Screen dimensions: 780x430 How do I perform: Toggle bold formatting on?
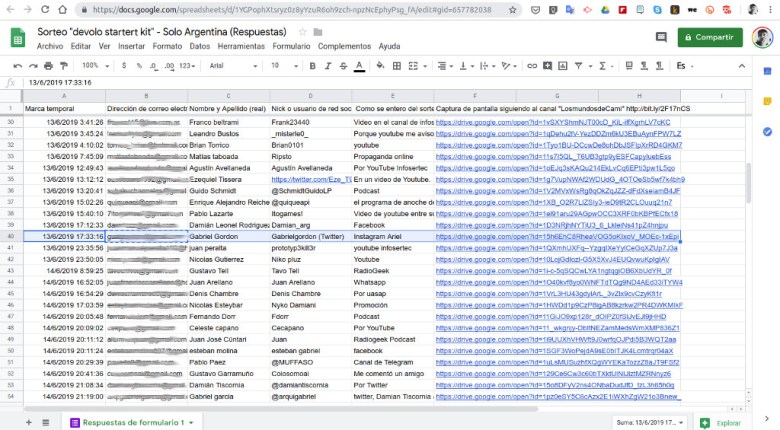click(x=312, y=66)
